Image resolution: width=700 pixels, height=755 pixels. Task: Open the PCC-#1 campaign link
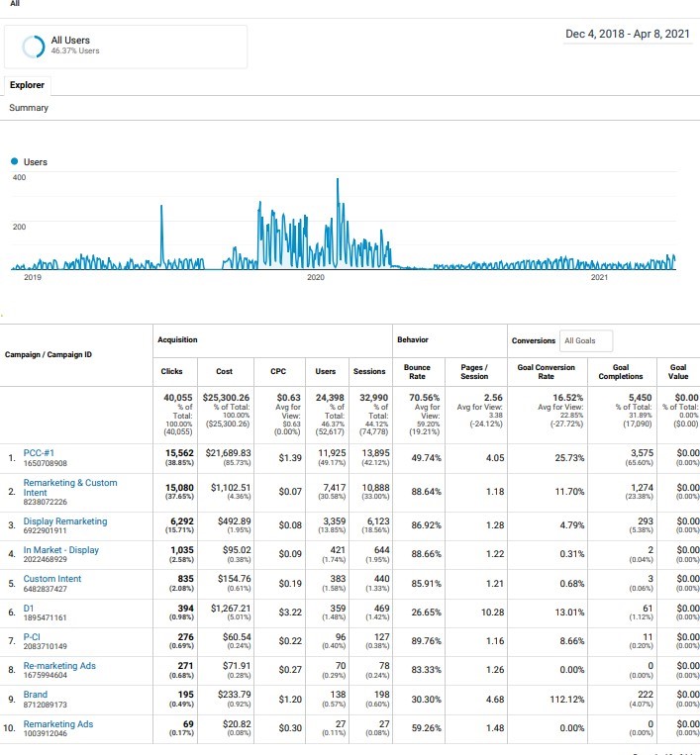(x=39, y=453)
